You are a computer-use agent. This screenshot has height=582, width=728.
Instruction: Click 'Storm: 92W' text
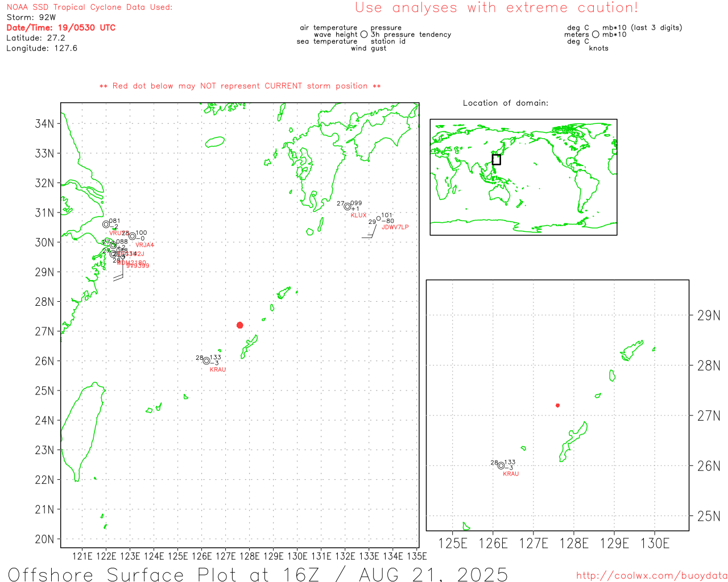pyautogui.click(x=31, y=18)
